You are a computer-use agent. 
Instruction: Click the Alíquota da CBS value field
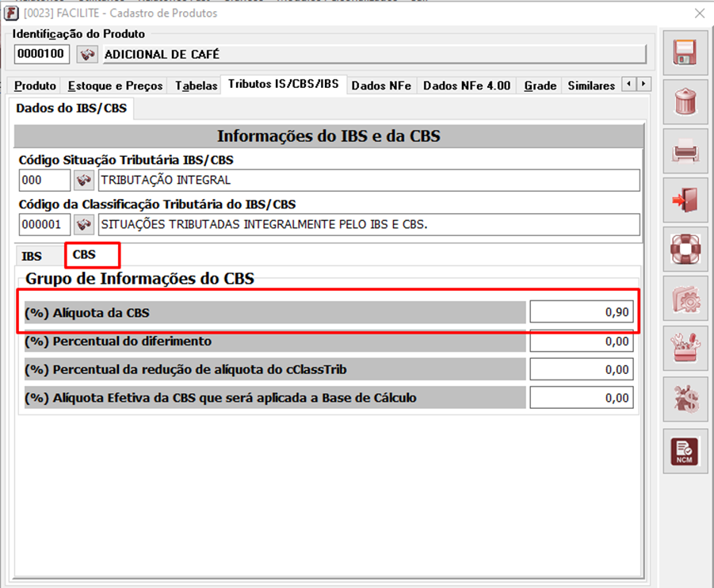click(x=581, y=313)
